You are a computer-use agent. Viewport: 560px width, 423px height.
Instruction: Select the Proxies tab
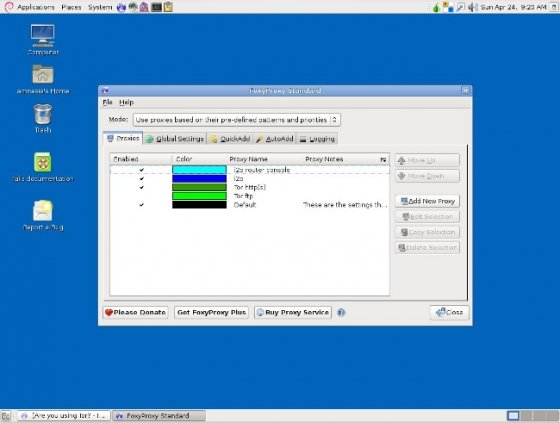tap(123, 138)
